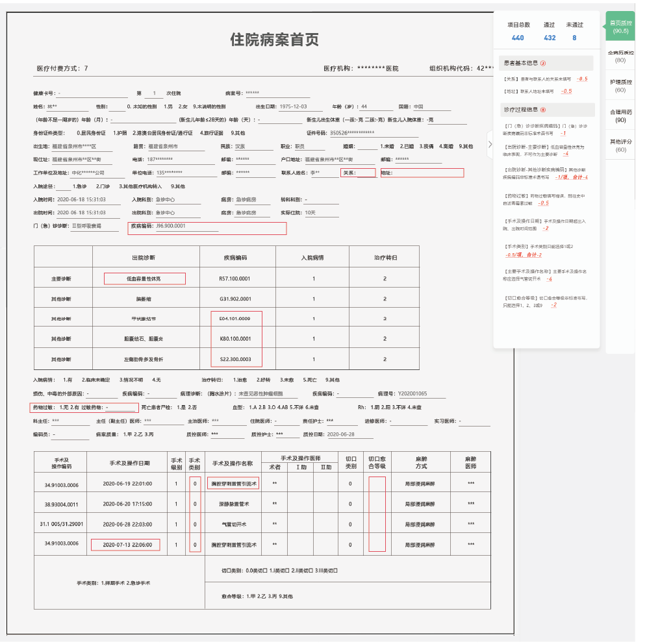The height and width of the screenshot is (644, 647).
Task: Click the 门（急）诊诊断 value Ⅱ型呼吸衰竭
Action: 86,226
